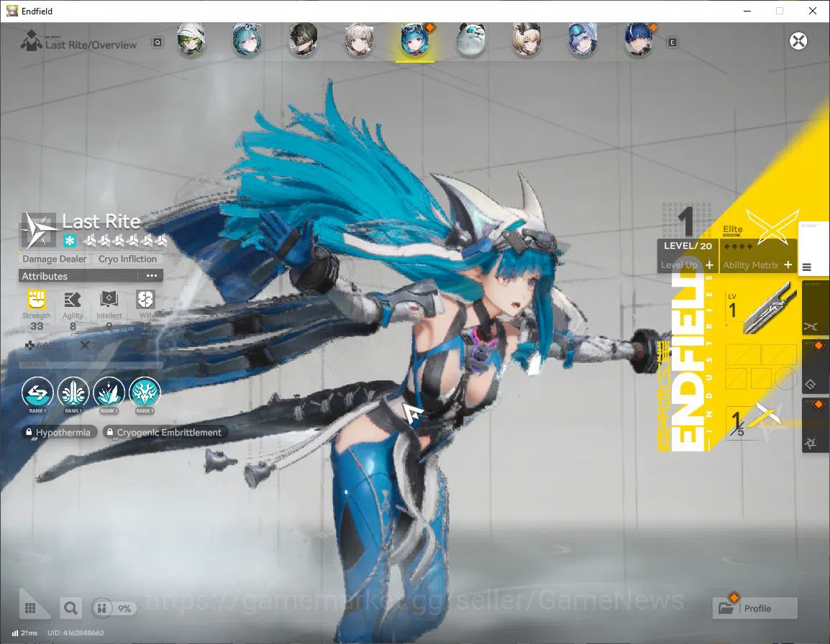Click the Strength fist attribute icon
Screen dimensions: 830x644
[37, 300]
